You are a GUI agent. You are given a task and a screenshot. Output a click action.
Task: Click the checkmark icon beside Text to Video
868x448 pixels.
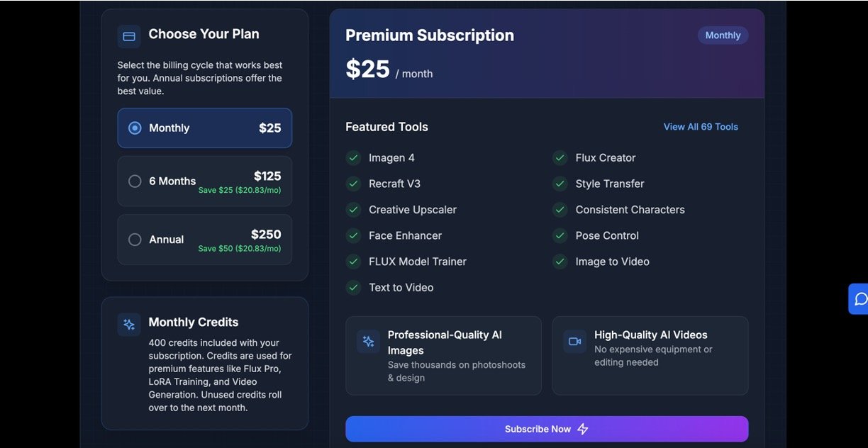[x=353, y=288]
